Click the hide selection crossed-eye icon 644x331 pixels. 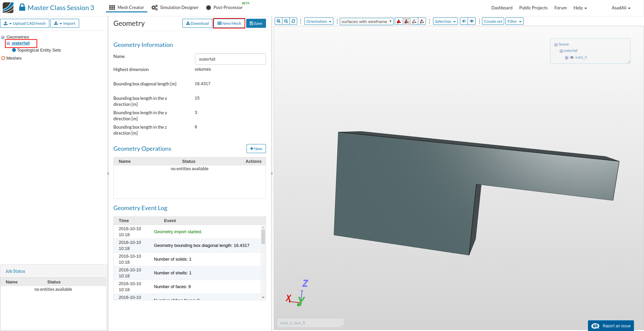point(464,21)
